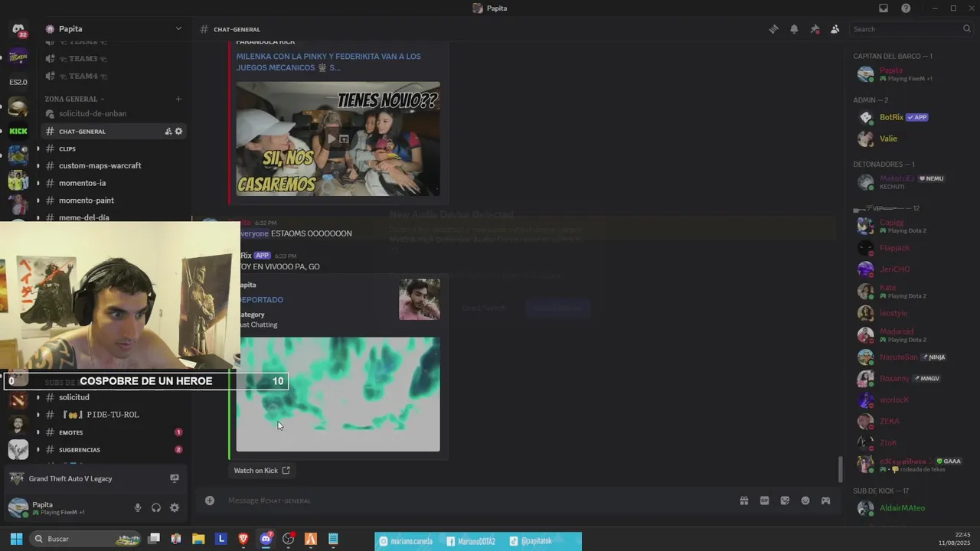This screenshot has width=980, height=551.
Task: Open the gift icon in message bar
Action: pyautogui.click(x=743, y=500)
